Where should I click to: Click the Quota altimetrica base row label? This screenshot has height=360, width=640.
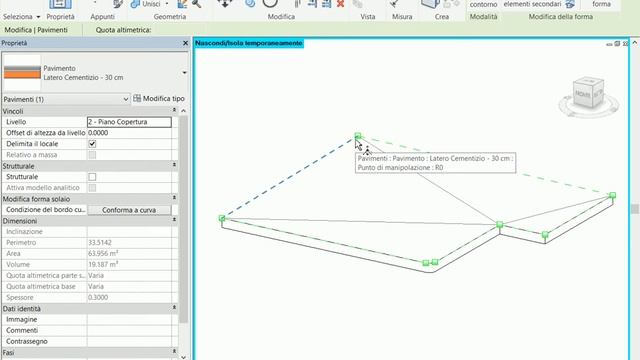pyautogui.click(x=41, y=287)
